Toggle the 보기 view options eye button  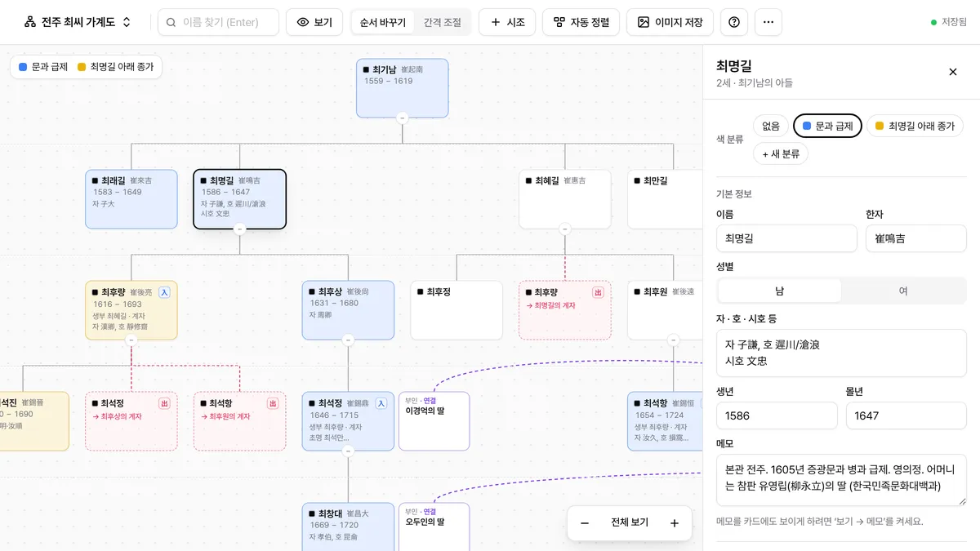click(x=314, y=22)
